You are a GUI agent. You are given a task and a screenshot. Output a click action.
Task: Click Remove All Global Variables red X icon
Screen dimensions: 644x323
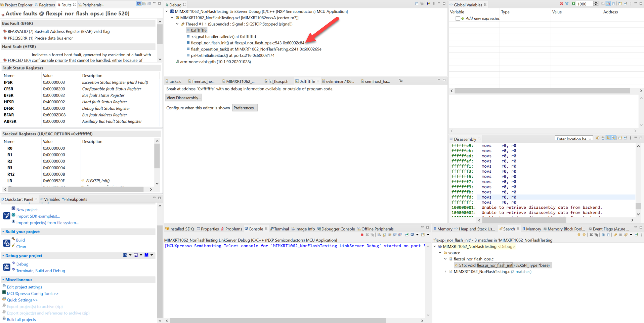(x=561, y=4)
